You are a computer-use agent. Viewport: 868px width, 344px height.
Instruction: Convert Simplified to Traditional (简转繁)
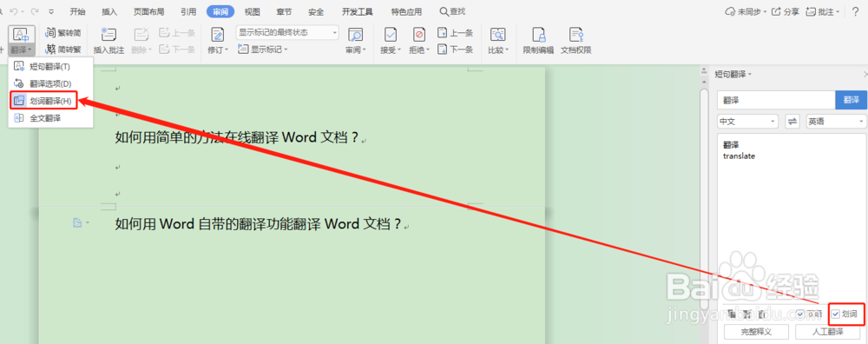pos(64,50)
